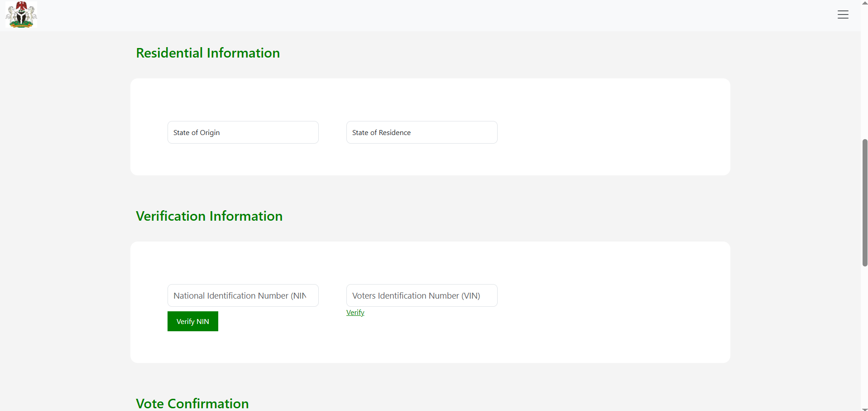This screenshot has width=868, height=411.
Task: Click the Verify link under VIN
Action: [355, 313]
